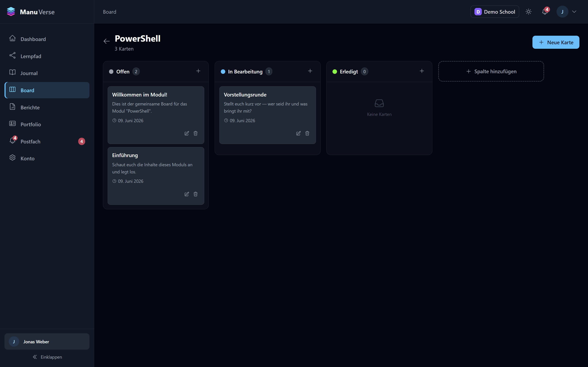Edit the Vorstellungsrunde card

pyautogui.click(x=298, y=133)
